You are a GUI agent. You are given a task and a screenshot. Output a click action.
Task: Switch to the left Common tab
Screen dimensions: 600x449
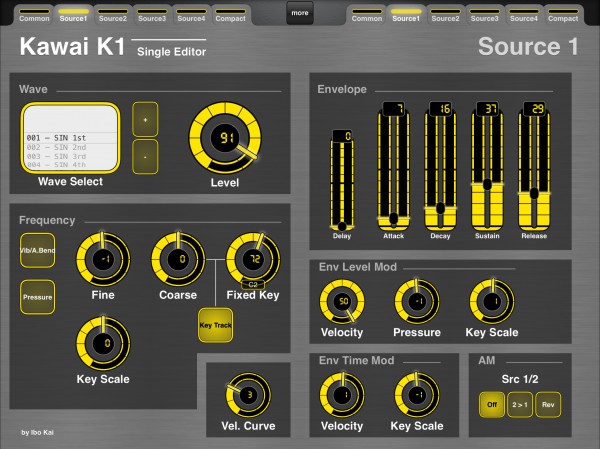(x=34, y=15)
